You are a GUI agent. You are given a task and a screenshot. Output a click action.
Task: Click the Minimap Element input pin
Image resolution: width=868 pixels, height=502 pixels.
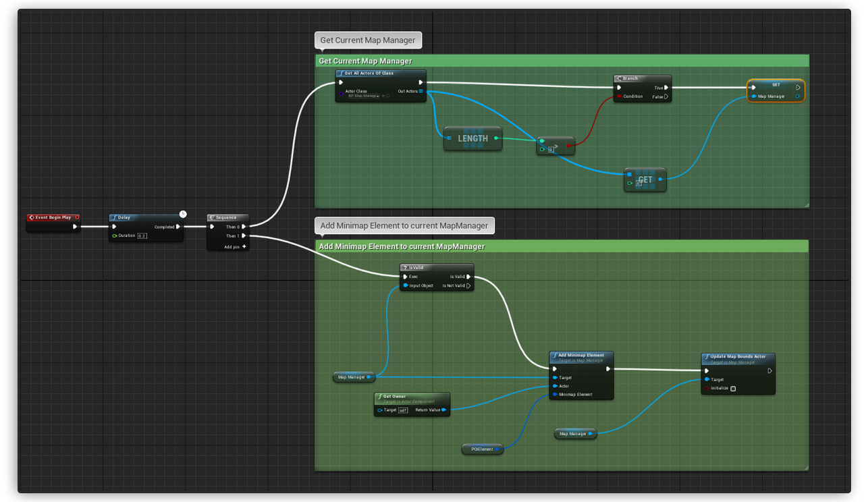pyautogui.click(x=555, y=395)
